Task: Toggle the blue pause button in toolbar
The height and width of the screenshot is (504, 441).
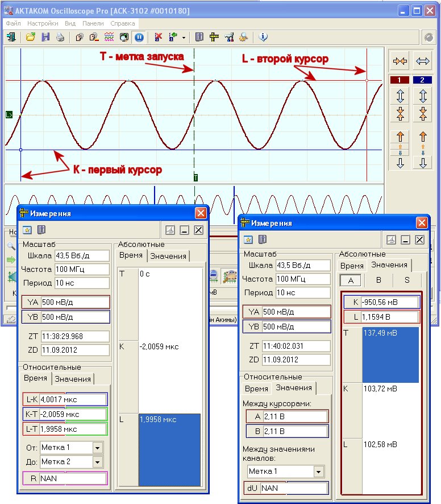Action: point(139,37)
